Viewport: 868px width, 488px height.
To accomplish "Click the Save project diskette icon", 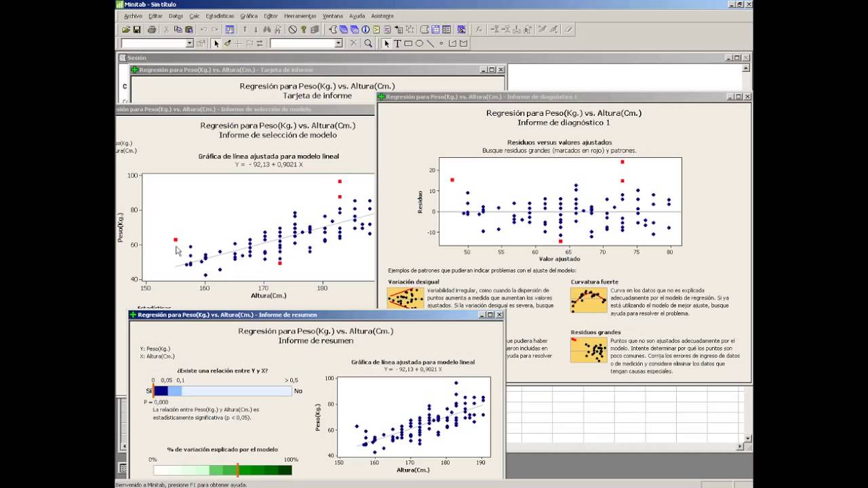I will point(137,29).
